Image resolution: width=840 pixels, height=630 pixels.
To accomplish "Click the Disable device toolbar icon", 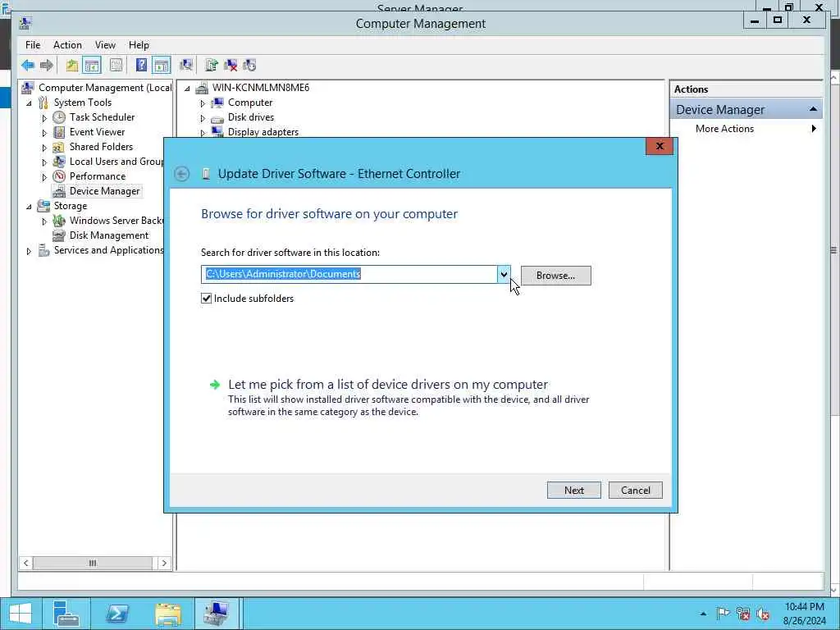I will [x=249, y=66].
